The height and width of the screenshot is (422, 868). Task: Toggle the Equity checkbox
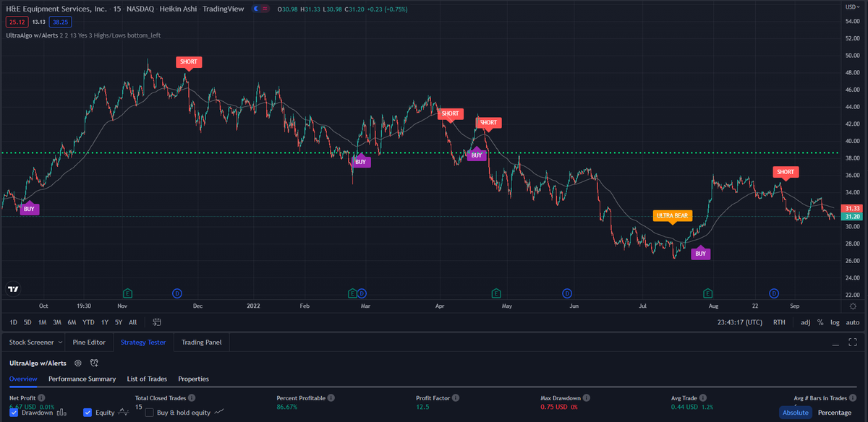(x=88, y=413)
